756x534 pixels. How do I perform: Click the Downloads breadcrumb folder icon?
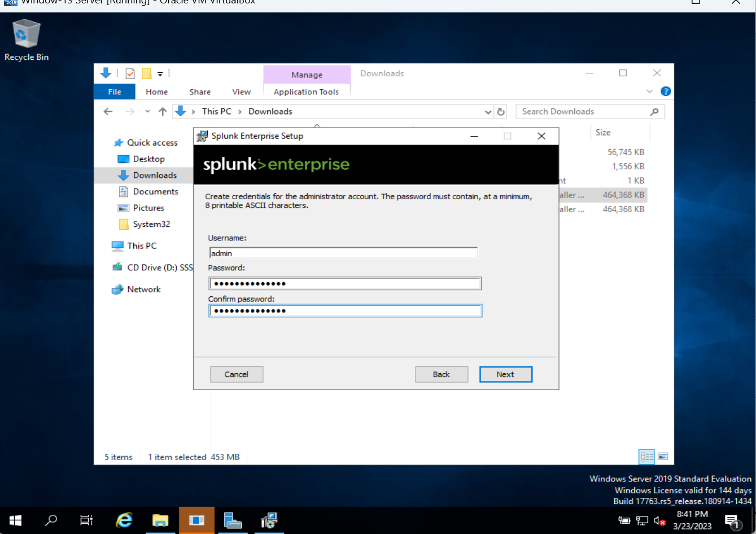(x=181, y=111)
